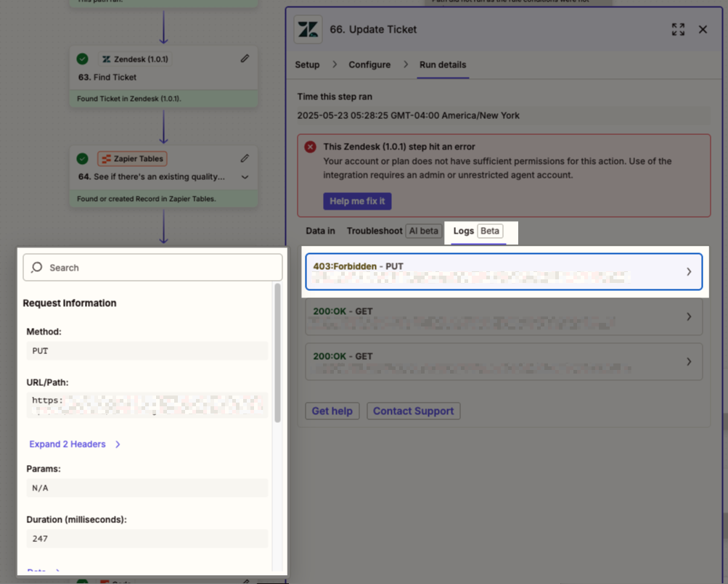Click Found Ticket in Zendesk status text
The image size is (728, 584).
click(129, 99)
